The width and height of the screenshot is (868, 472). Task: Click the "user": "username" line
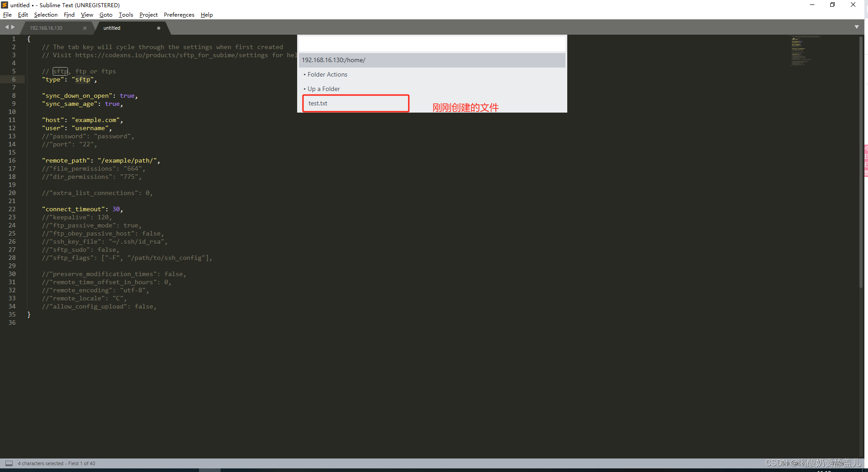(77, 128)
